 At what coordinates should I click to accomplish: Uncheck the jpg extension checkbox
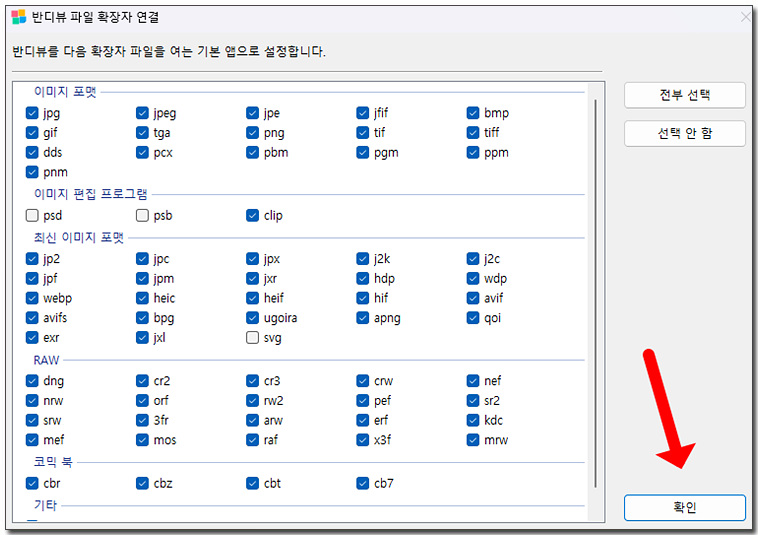pos(32,113)
